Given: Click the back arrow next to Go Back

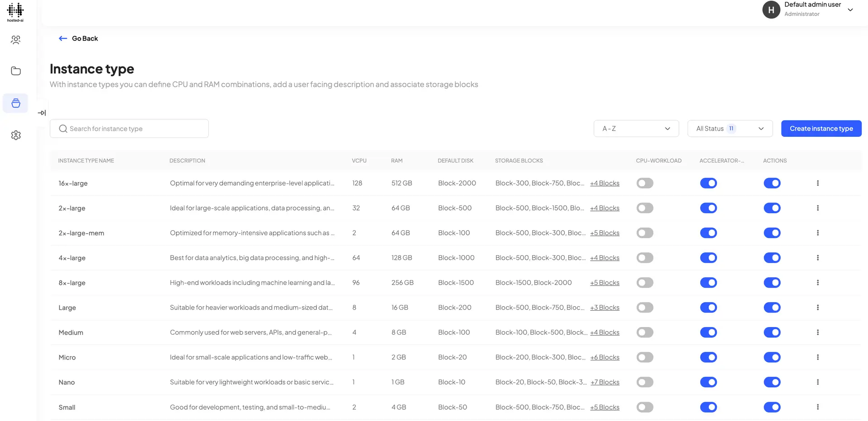Looking at the screenshot, I should pos(63,38).
